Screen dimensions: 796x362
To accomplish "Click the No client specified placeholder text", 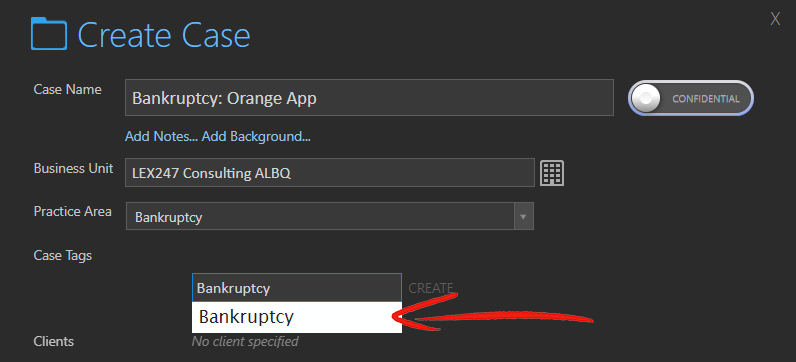I will click(x=245, y=341).
